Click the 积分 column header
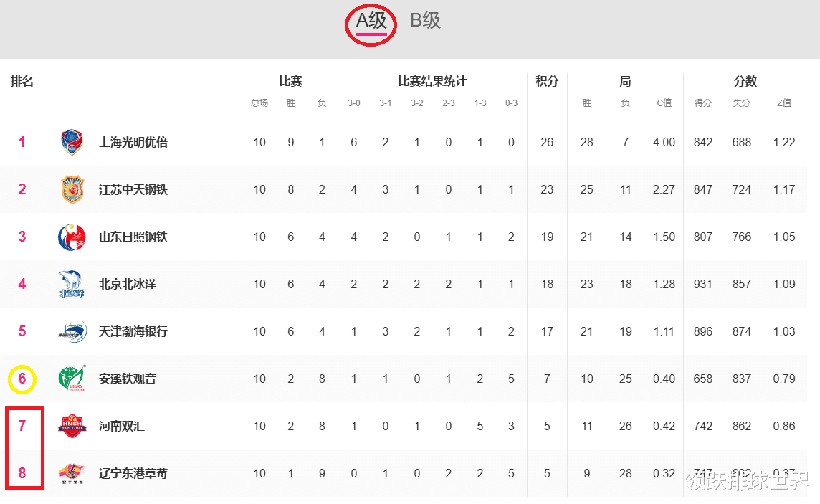Viewport: 820px width, 504px height. (547, 82)
